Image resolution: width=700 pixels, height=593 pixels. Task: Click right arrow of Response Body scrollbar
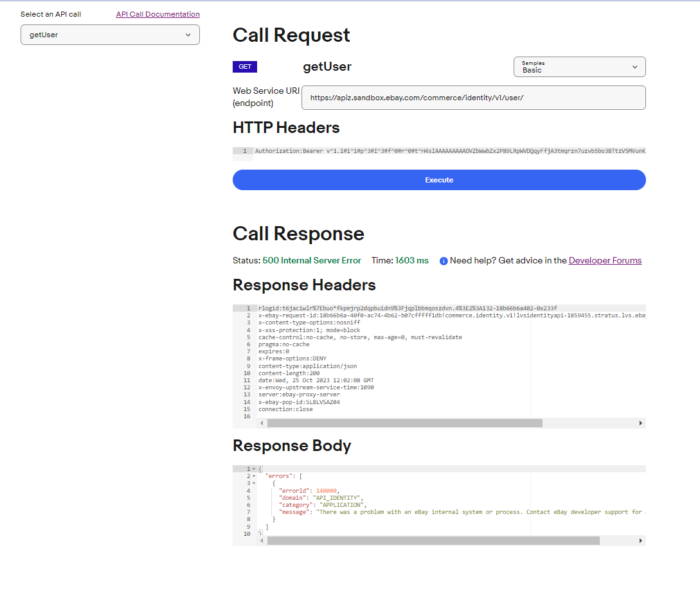[641, 541]
